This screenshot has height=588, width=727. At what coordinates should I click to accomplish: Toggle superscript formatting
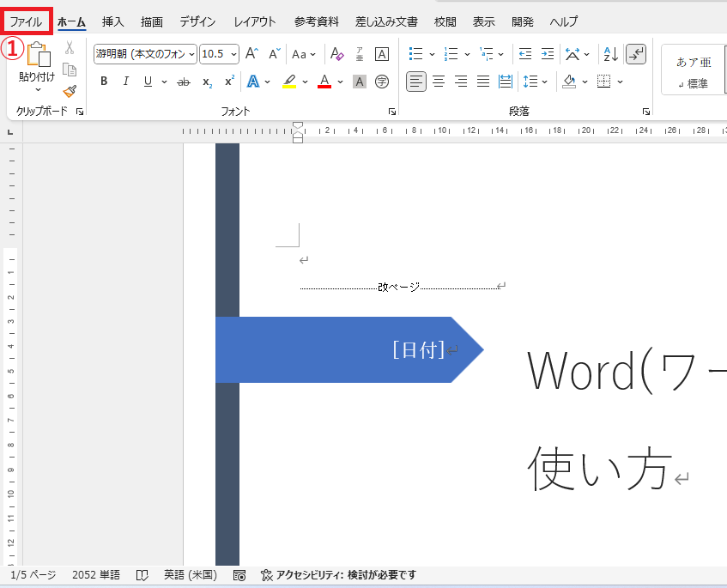click(229, 82)
